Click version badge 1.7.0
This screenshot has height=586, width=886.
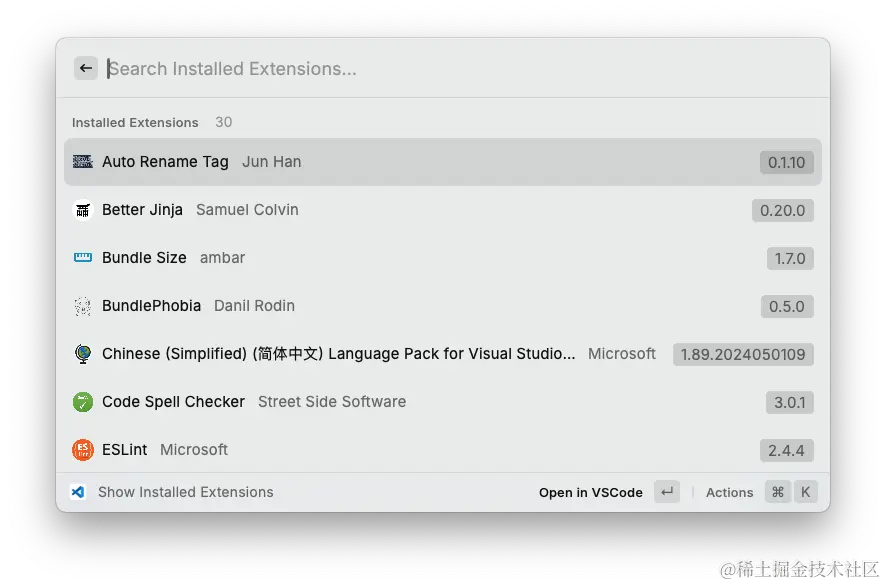click(x=790, y=258)
